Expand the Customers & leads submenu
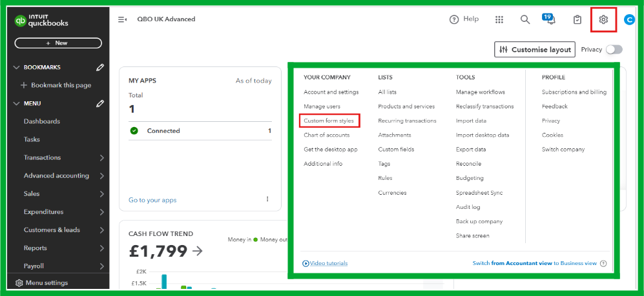This screenshot has width=644, height=296. [102, 230]
